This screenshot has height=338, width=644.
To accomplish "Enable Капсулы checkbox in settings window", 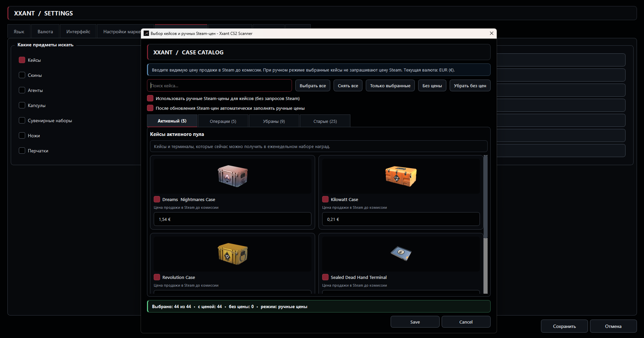I will point(22,105).
